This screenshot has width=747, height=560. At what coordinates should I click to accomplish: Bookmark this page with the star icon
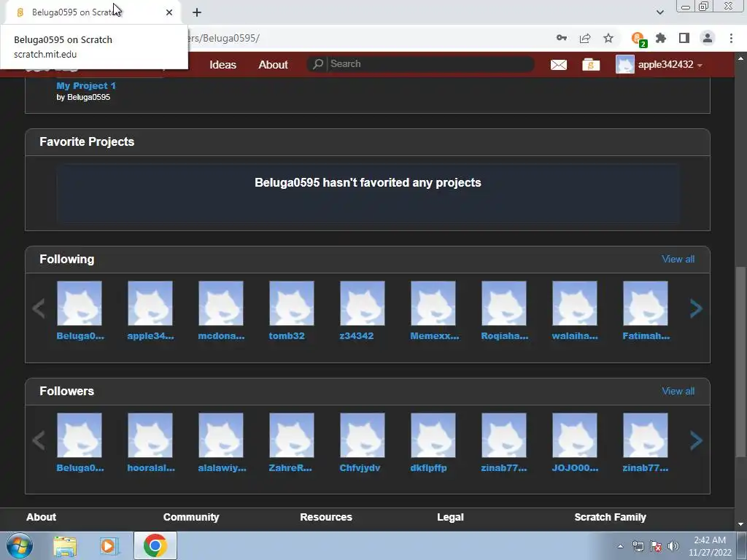(x=608, y=38)
